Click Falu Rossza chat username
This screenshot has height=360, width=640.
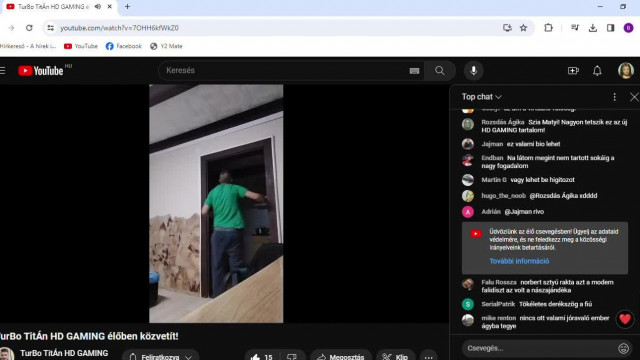pyautogui.click(x=499, y=282)
